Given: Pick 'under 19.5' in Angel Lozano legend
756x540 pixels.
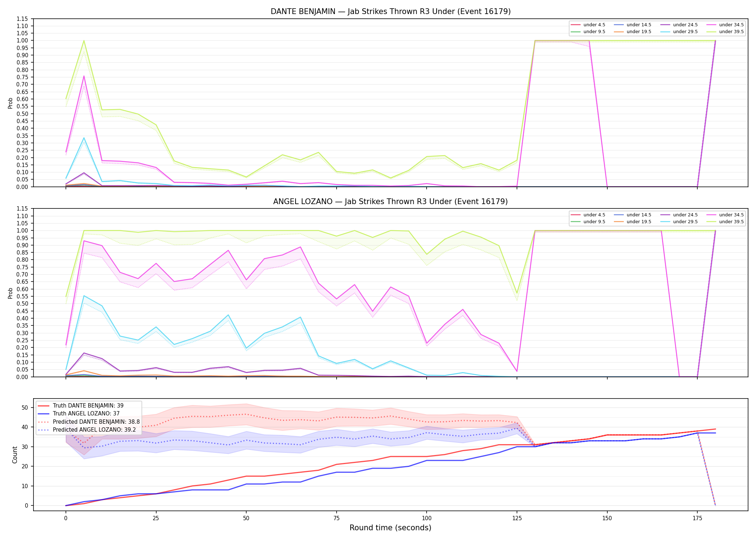Looking at the screenshot, I should click(639, 222).
